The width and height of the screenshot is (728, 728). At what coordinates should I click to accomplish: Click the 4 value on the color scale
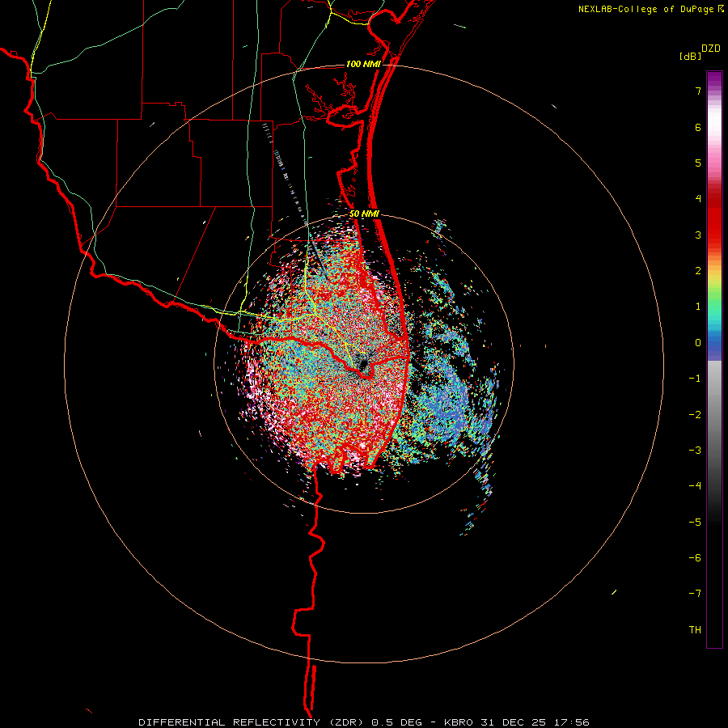pyautogui.click(x=697, y=199)
